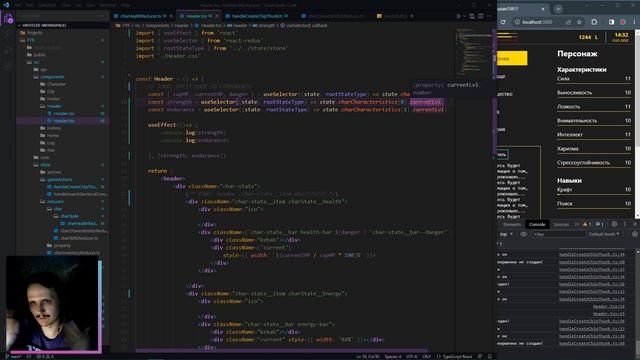Expand the City folder

(x=51, y=91)
